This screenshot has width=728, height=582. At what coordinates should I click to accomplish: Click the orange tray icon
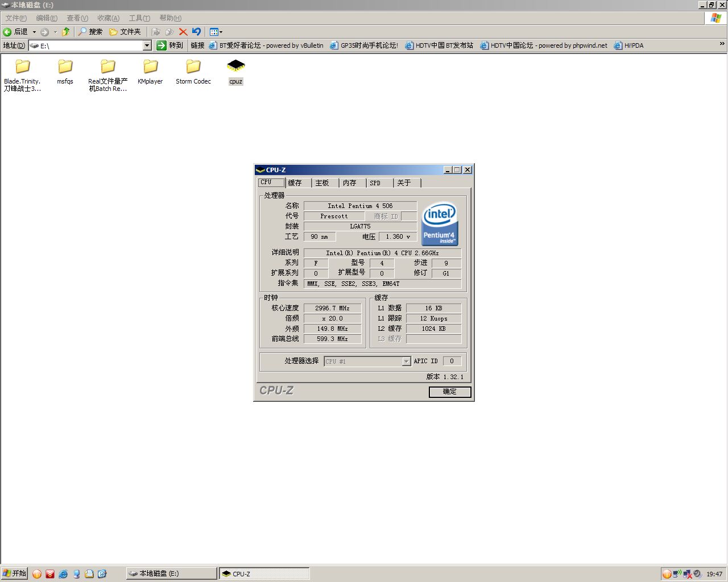(667, 574)
